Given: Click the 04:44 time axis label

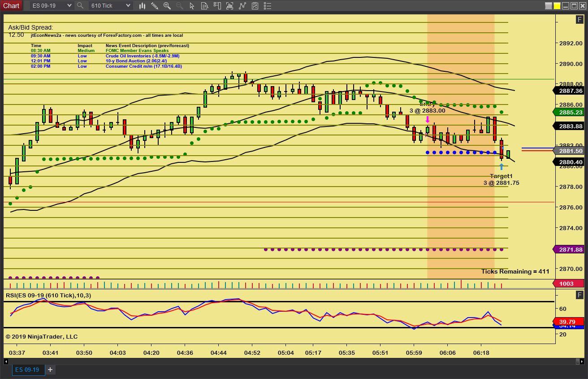Looking at the screenshot, I should point(219,353).
